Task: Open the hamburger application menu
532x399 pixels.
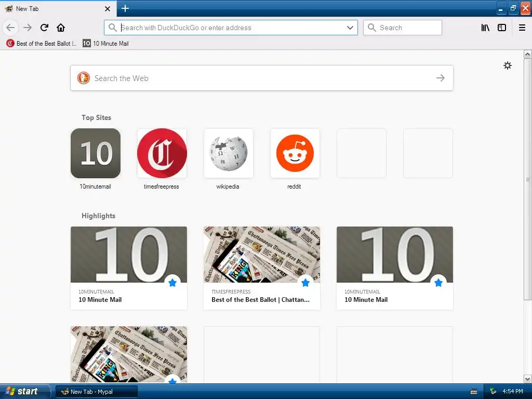Action: pos(522,28)
